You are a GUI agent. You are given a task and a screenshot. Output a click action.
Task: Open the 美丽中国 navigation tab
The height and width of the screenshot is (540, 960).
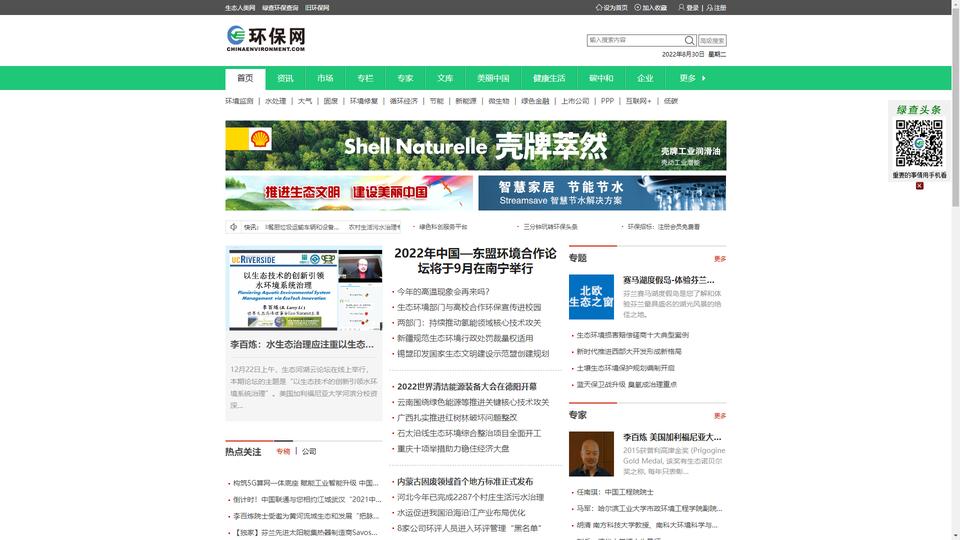tap(493, 78)
